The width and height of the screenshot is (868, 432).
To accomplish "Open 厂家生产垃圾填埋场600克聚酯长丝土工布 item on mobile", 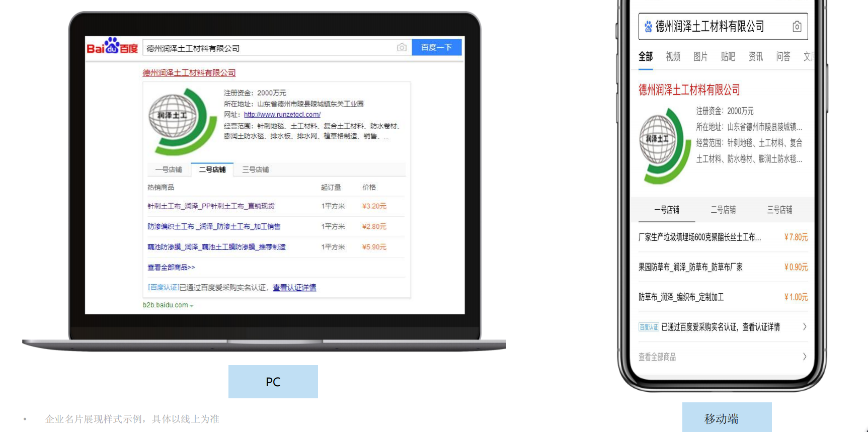I will [x=699, y=237].
